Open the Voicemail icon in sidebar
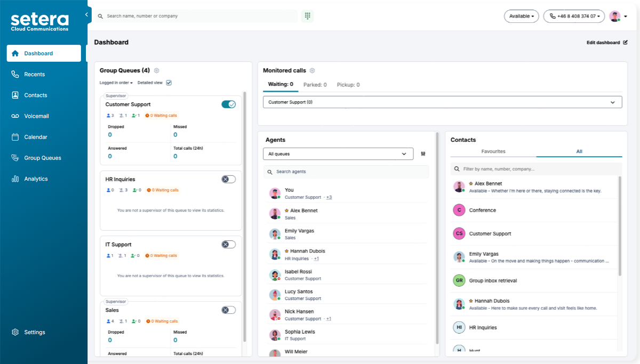The height and width of the screenshot is (364, 640). coord(15,116)
